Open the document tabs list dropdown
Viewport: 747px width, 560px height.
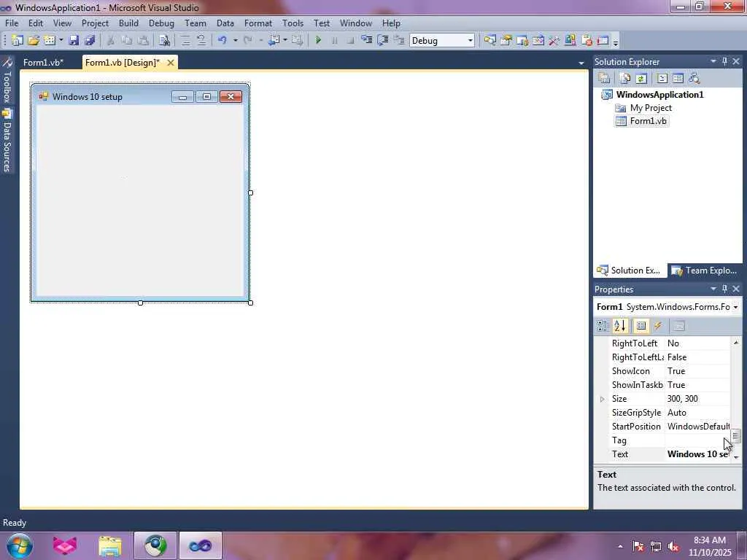click(x=581, y=63)
